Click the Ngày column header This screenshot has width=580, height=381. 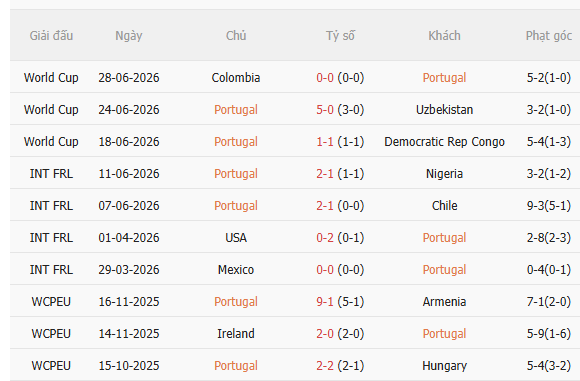[129, 36]
